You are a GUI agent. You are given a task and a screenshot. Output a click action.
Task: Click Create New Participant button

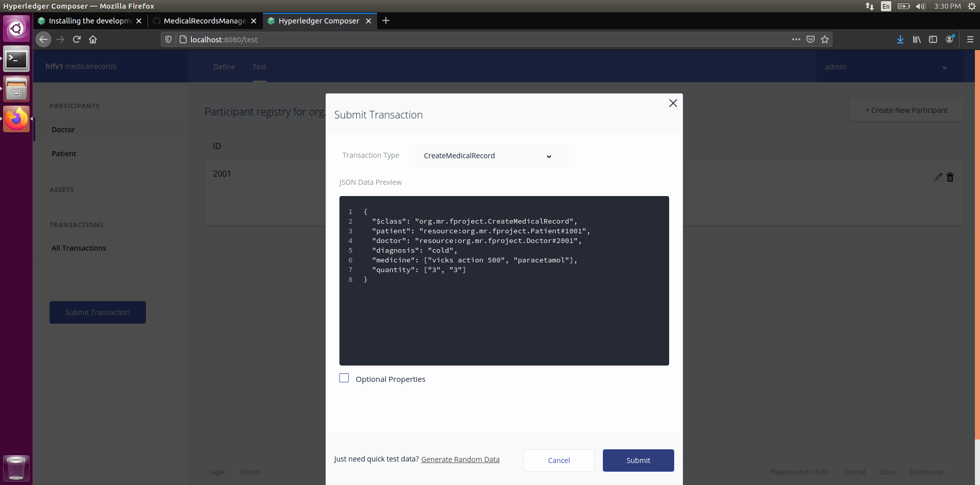click(906, 110)
